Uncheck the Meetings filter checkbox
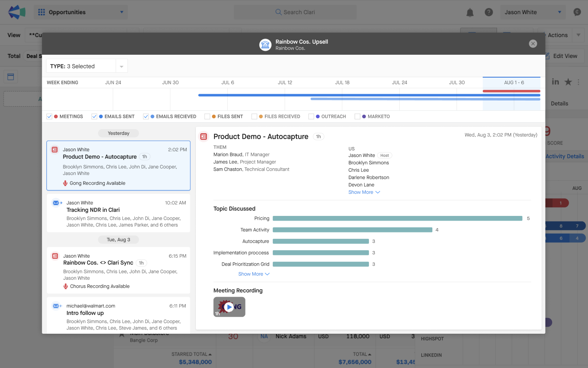588x368 pixels. coord(49,117)
